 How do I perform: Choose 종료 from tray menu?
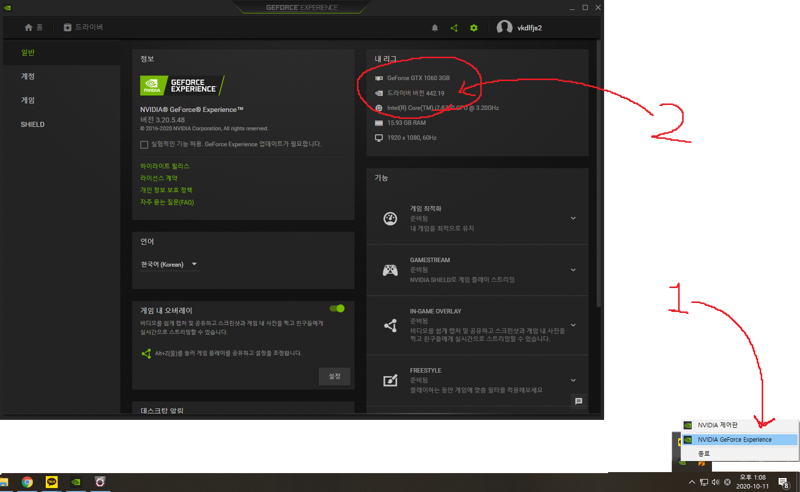click(740, 453)
